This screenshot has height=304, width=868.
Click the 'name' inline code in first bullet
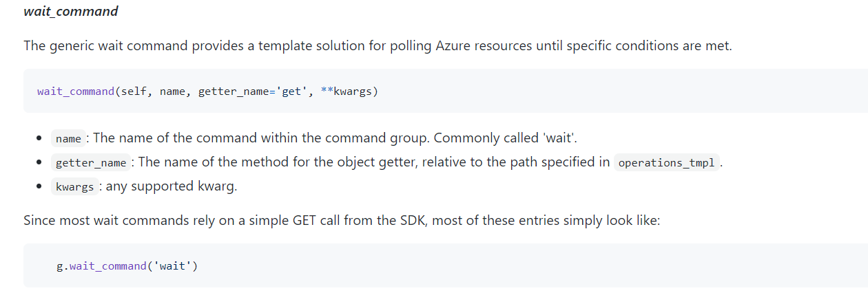tap(69, 138)
